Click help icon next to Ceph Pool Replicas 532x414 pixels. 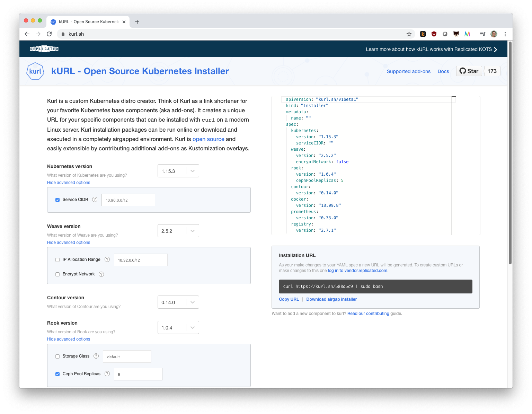[107, 374]
